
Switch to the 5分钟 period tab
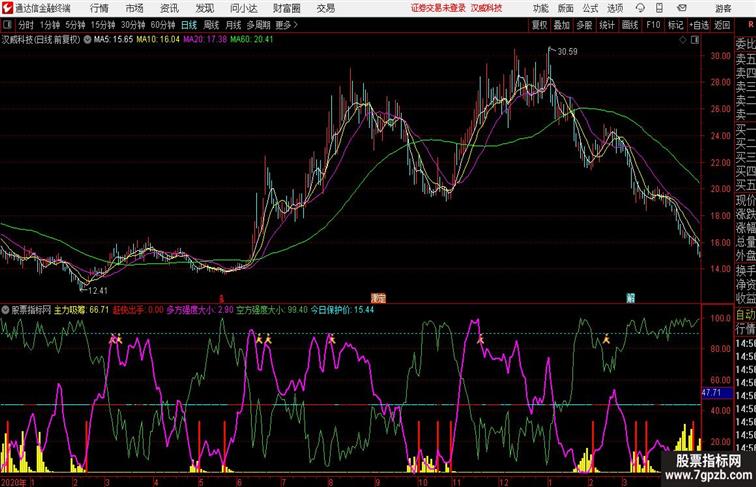[x=75, y=25]
